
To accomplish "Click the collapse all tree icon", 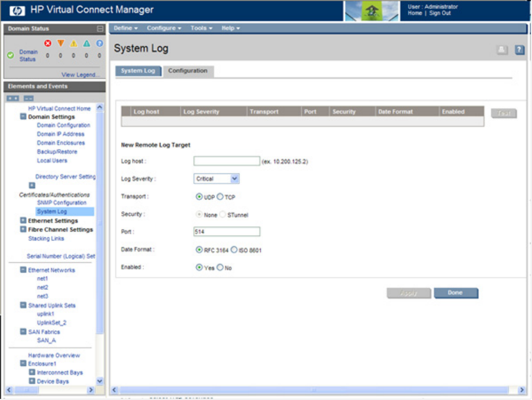I will 28,98.
